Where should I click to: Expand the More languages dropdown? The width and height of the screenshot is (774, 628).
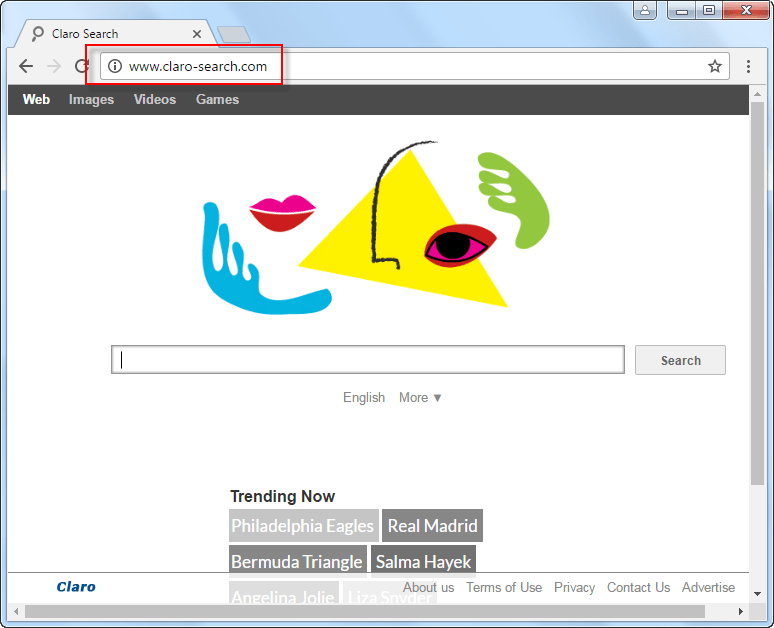tap(420, 397)
